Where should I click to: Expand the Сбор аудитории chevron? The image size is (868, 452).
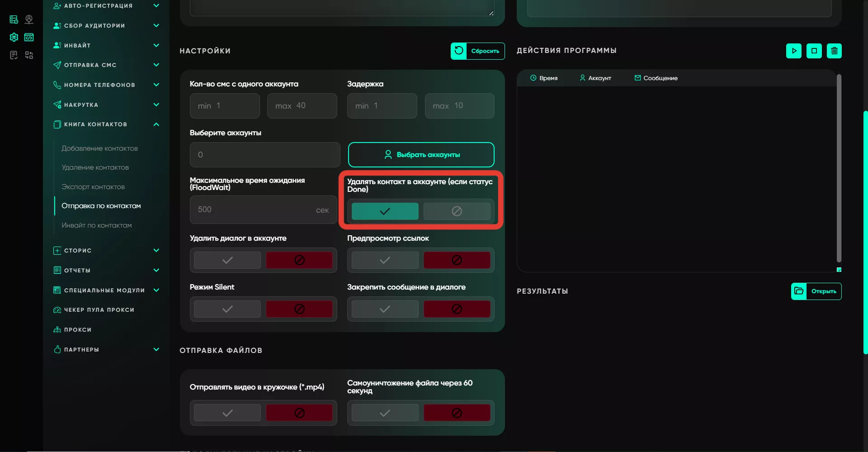156,26
